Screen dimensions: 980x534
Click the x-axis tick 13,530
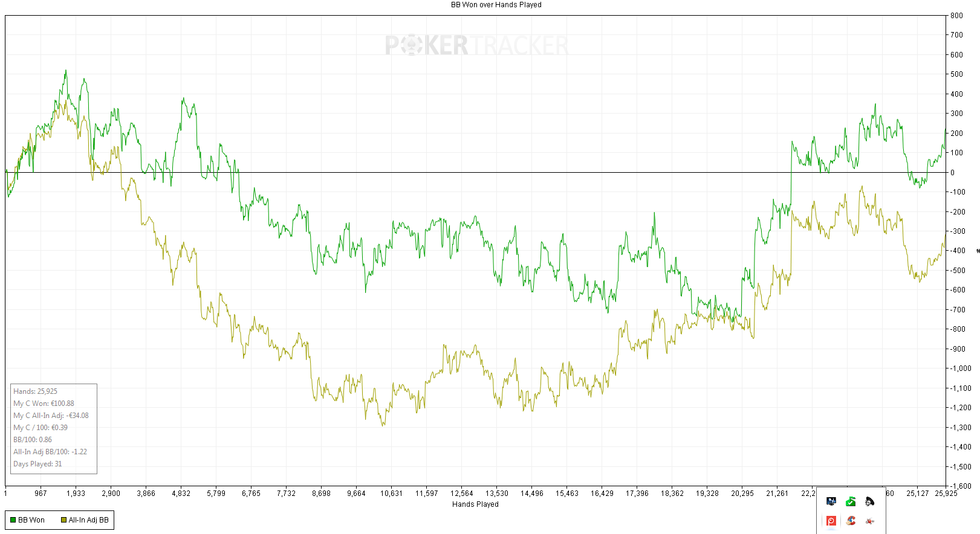pos(497,494)
